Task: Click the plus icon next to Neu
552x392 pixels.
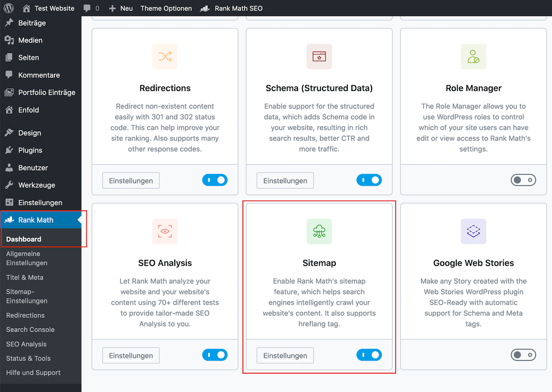Action: [x=113, y=8]
